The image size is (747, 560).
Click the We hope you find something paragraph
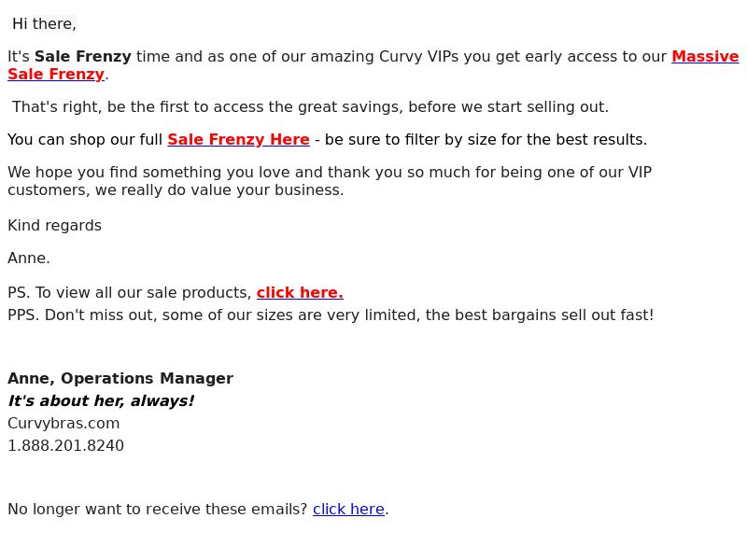(x=330, y=181)
